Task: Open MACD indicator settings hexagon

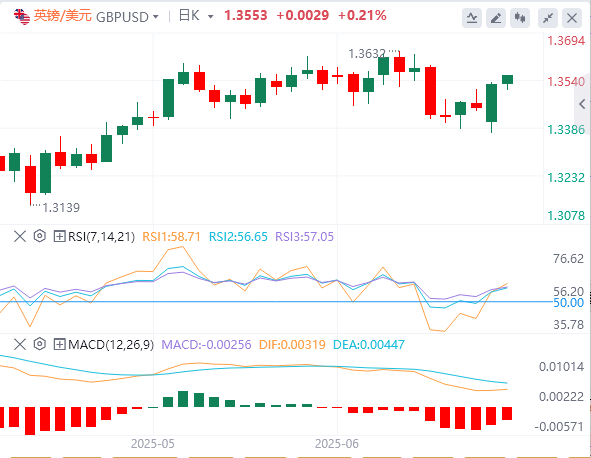Action: tap(40, 344)
